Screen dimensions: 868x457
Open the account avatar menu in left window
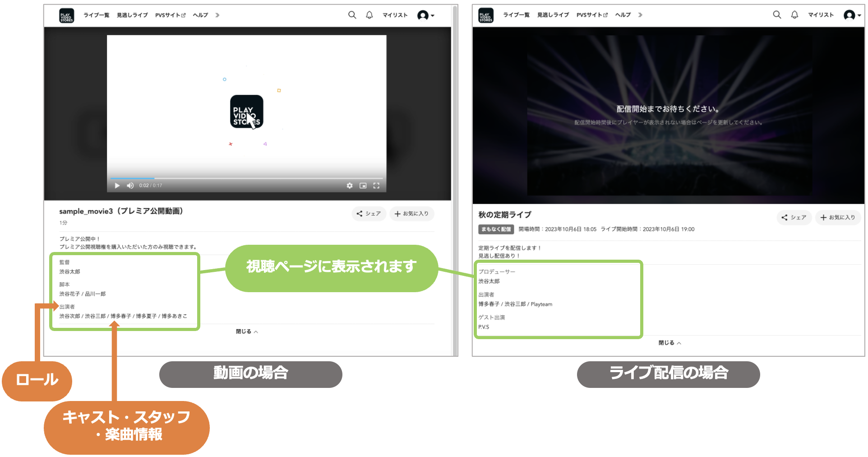point(425,15)
